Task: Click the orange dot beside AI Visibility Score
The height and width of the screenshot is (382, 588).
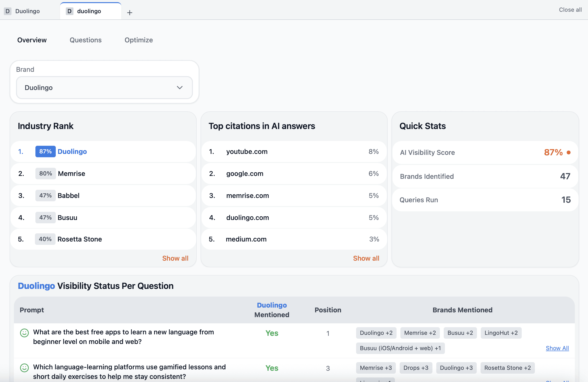Action: [x=568, y=152]
